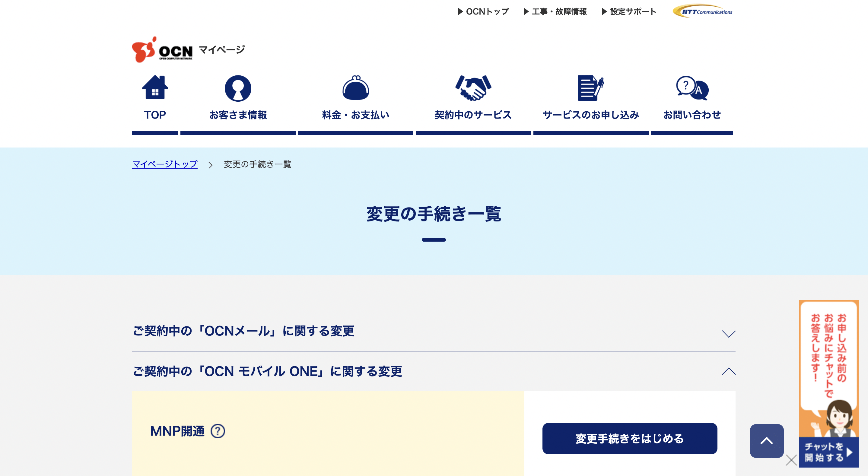This screenshot has width=868, height=476.
Task: Start chat via チャットを開始する button
Action: click(828, 452)
